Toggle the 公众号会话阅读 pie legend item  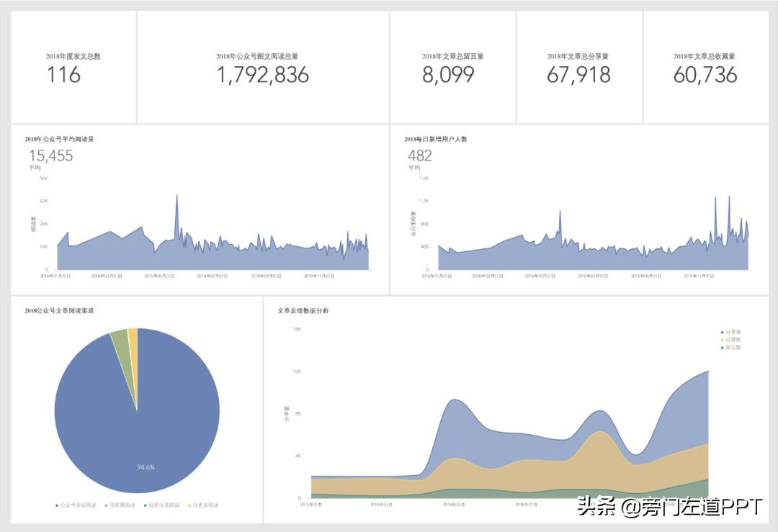coord(76,505)
